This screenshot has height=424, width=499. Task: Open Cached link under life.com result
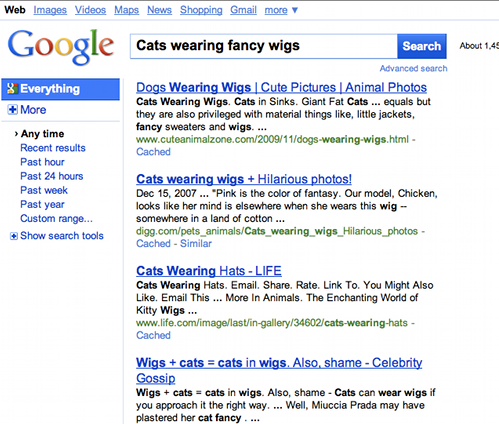153,335
